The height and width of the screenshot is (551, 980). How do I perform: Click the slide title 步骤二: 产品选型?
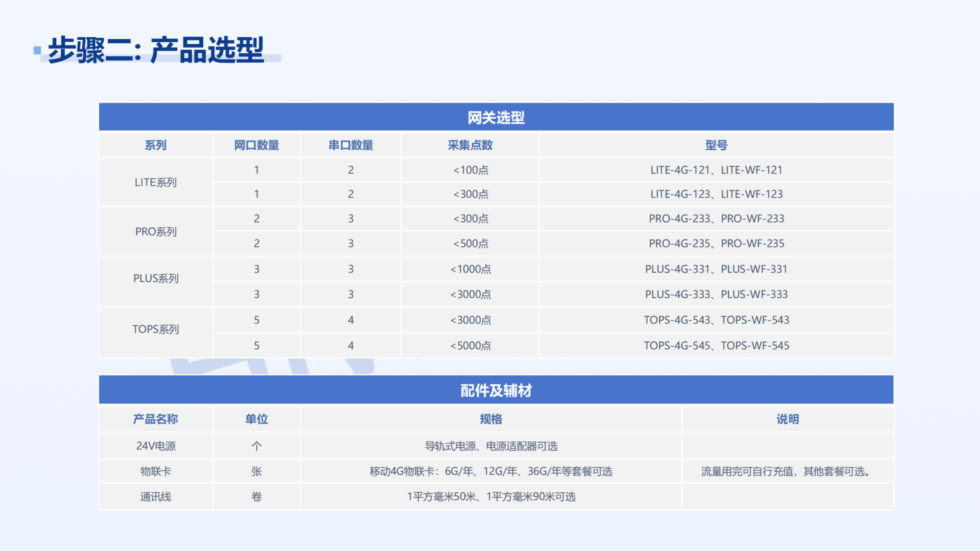[x=155, y=50]
